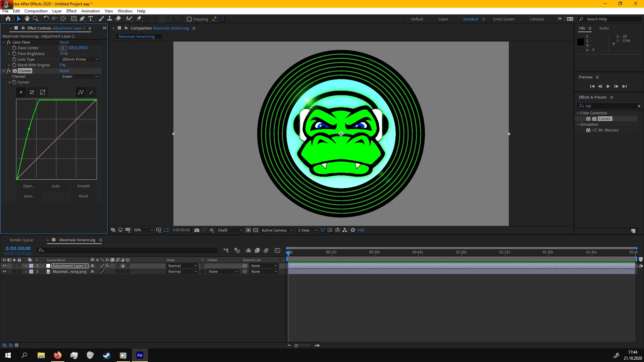The height and width of the screenshot is (362, 644).
Task: Click the Auto button under curves
Action: [56, 186]
